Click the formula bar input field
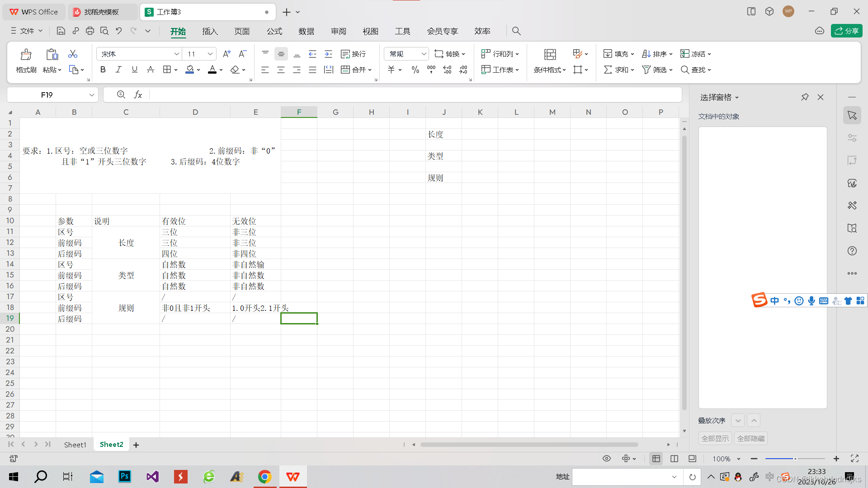 (407, 94)
